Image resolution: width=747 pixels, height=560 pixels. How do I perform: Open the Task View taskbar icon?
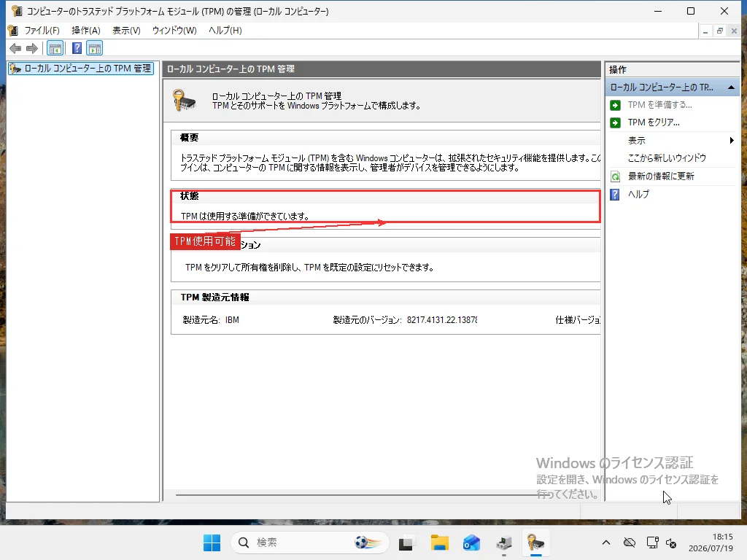406,543
